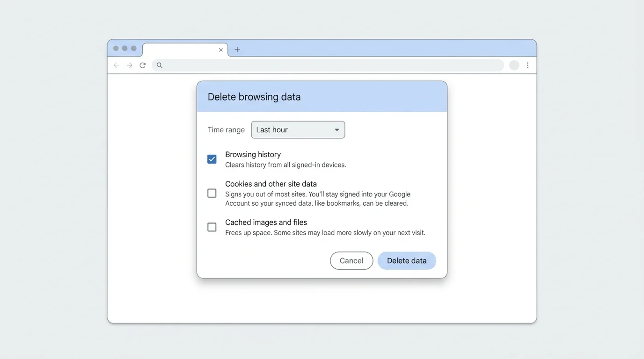Click the browser forward arrow

tap(130, 65)
